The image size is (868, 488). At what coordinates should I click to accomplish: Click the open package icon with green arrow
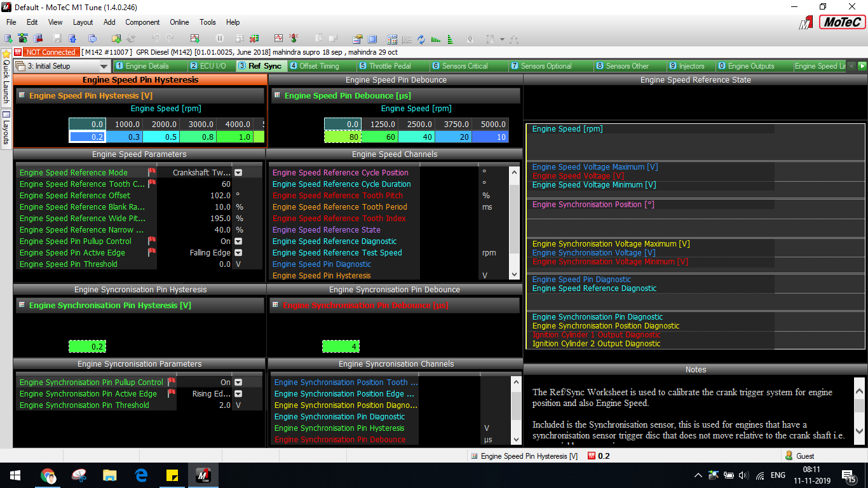point(8,39)
